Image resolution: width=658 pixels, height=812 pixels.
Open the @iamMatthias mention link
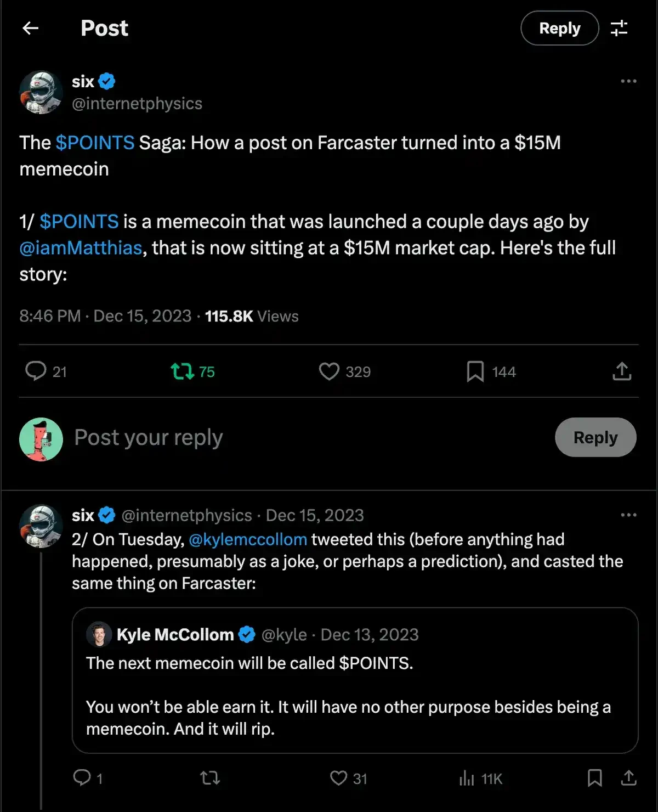[x=81, y=248]
